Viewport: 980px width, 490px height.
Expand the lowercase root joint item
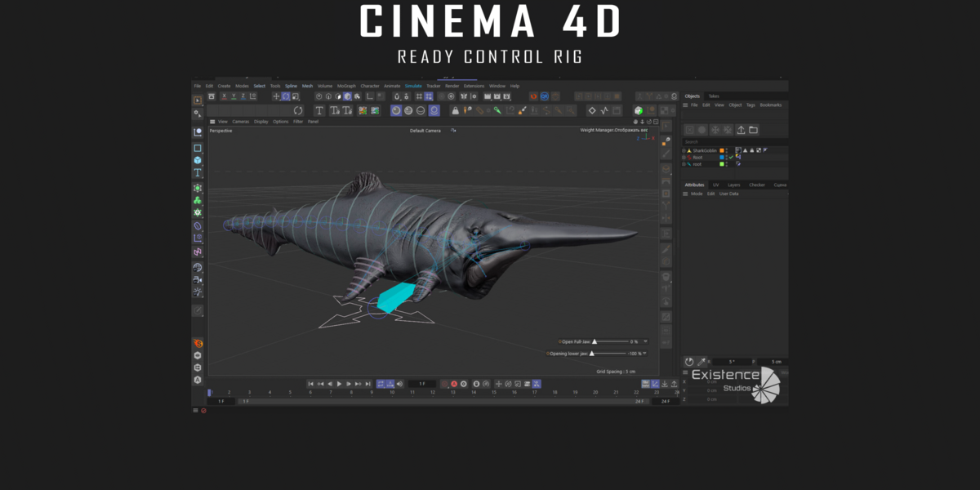coord(684,163)
